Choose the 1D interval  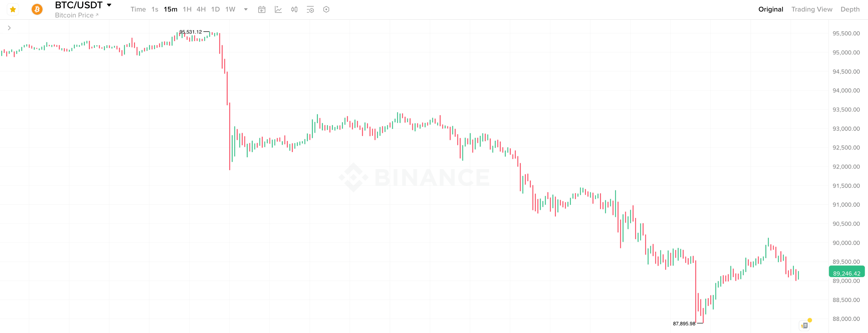(215, 9)
